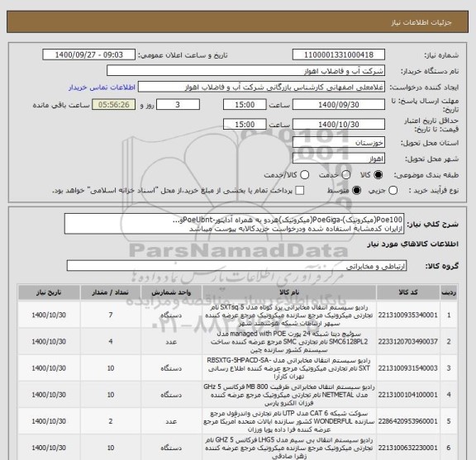Screen dimensions: 476x460
Task: Click item code 2233120703490037
Action: tap(407, 342)
